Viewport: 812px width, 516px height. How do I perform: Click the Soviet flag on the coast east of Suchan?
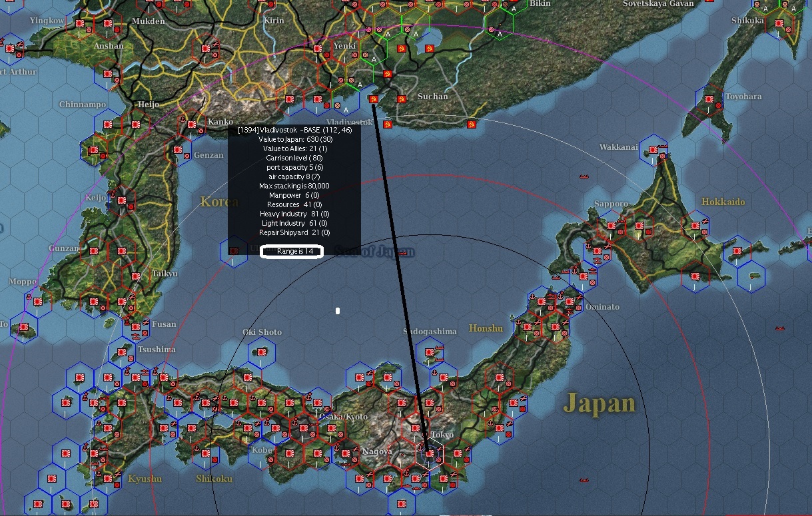coord(472,125)
